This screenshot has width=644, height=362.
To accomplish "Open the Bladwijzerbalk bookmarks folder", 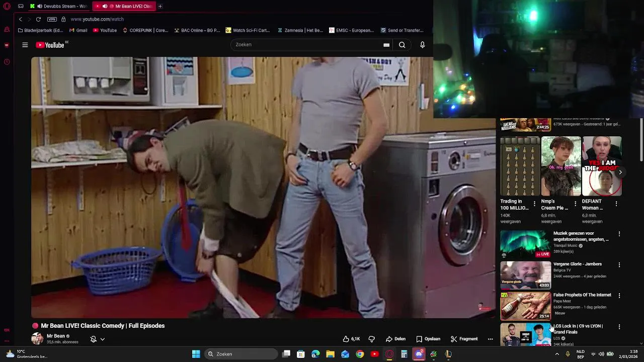I will click(x=40, y=30).
